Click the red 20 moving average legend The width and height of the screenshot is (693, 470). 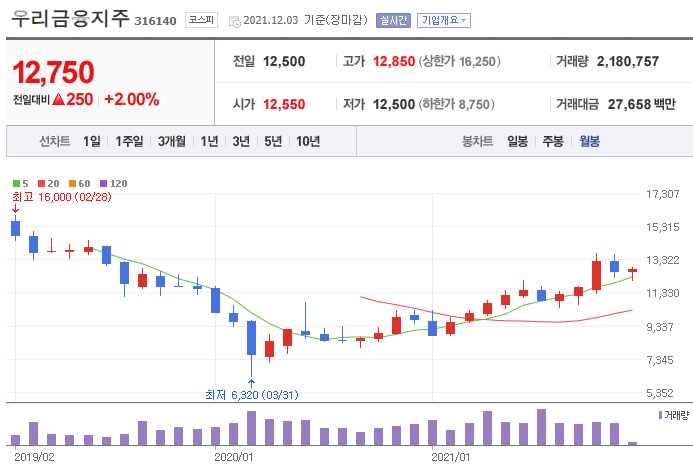click(x=49, y=183)
